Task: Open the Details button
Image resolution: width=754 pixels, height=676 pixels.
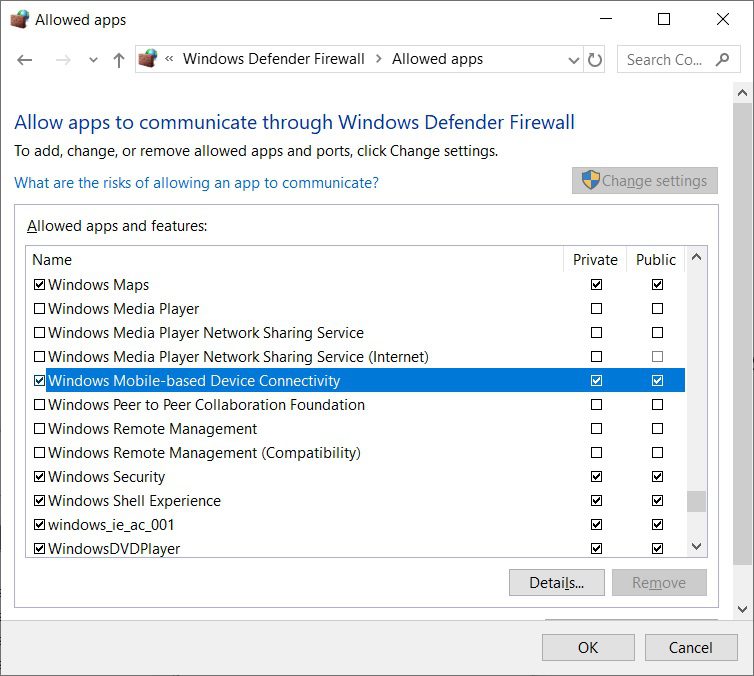Action: [556, 583]
